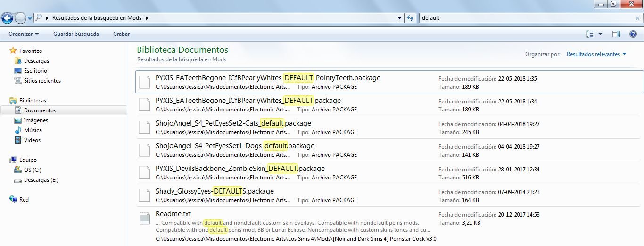Toggle the preview pane icon
The height and width of the screenshot is (246, 644).
(x=616, y=34)
